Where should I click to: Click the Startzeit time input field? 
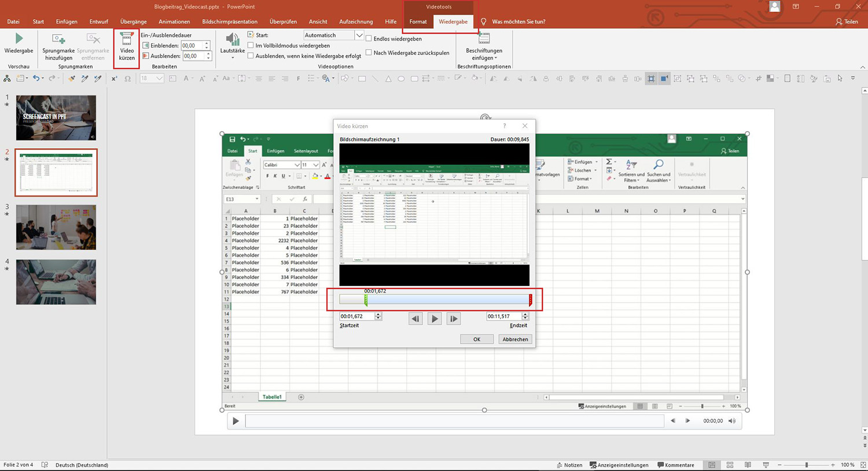point(357,317)
